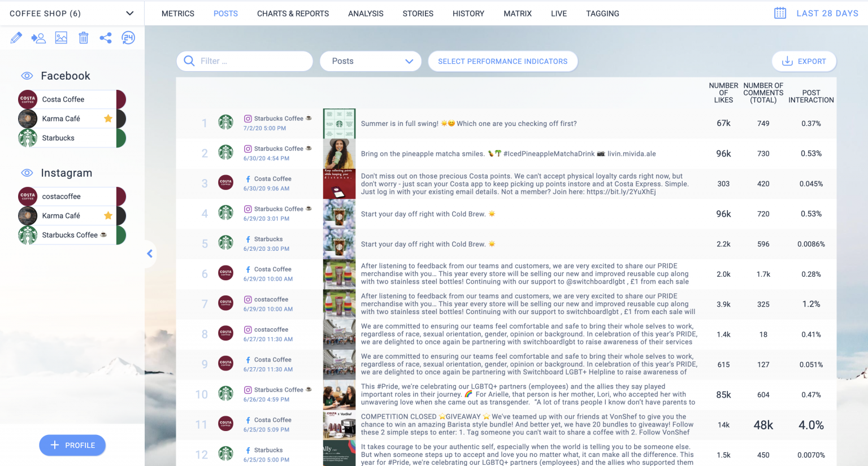The image size is (868, 466).
Task: Open the calendar date picker icon
Action: [x=780, y=12]
